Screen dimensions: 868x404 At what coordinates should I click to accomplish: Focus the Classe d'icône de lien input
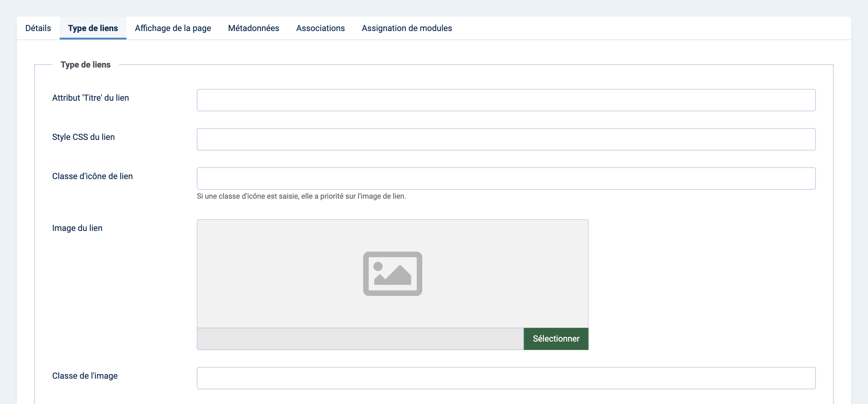click(506, 178)
